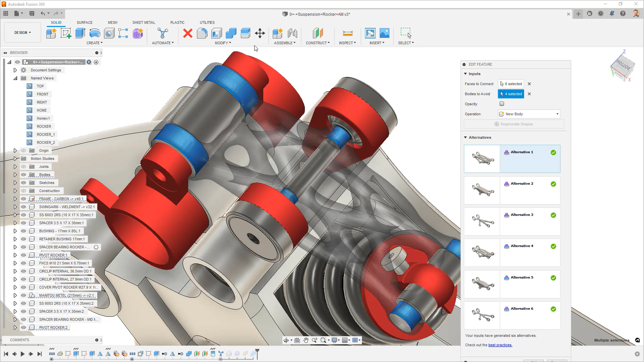Select the Alternative 3 thumbnail
This screenshot has width=644, height=362.
click(x=482, y=221)
